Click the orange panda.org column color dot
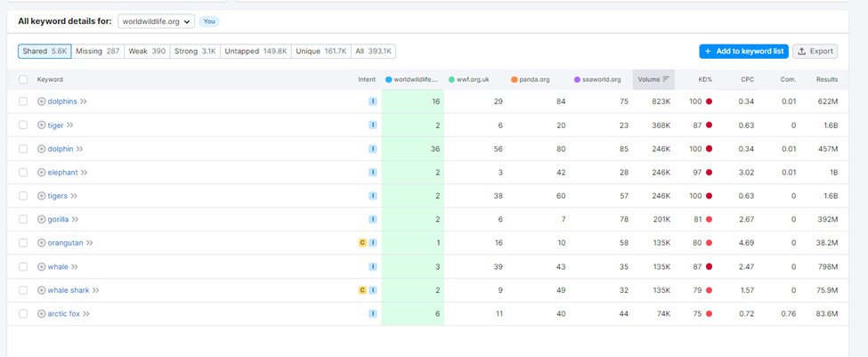The width and height of the screenshot is (868, 357). pos(515,80)
